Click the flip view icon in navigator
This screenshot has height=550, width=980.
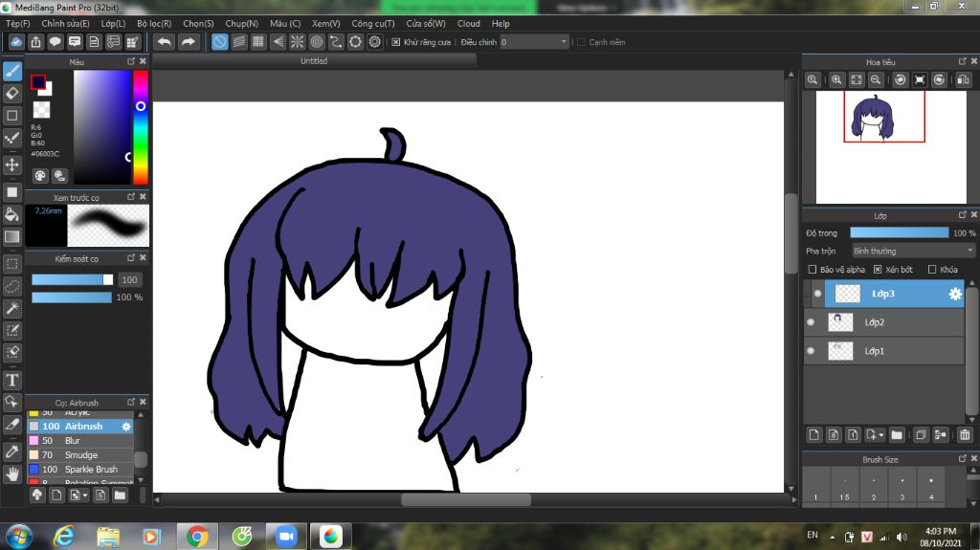click(x=963, y=79)
